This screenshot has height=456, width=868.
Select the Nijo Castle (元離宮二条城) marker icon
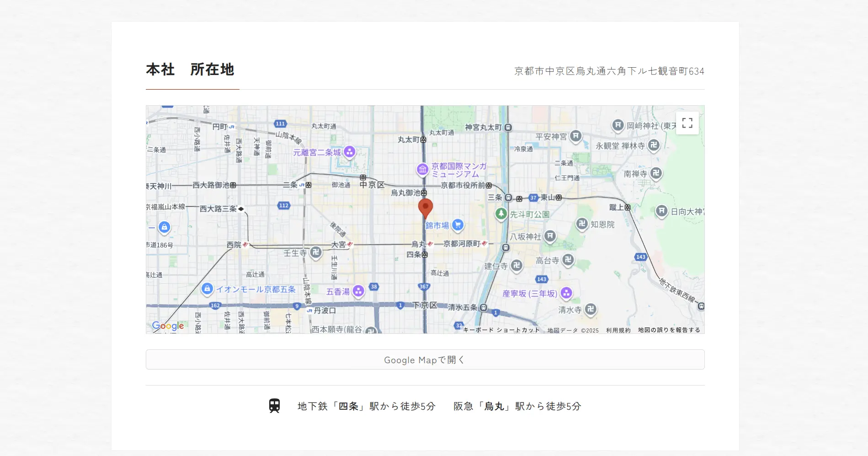(350, 152)
